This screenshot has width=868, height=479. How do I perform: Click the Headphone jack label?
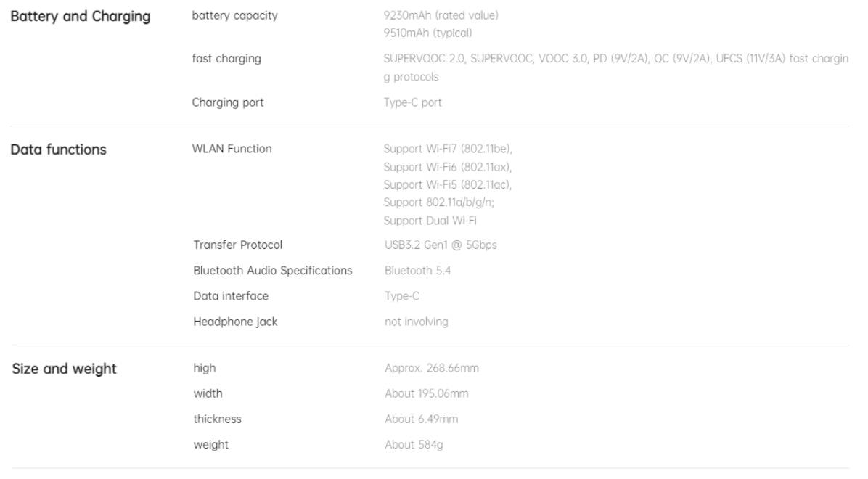(x=235, y=322)
